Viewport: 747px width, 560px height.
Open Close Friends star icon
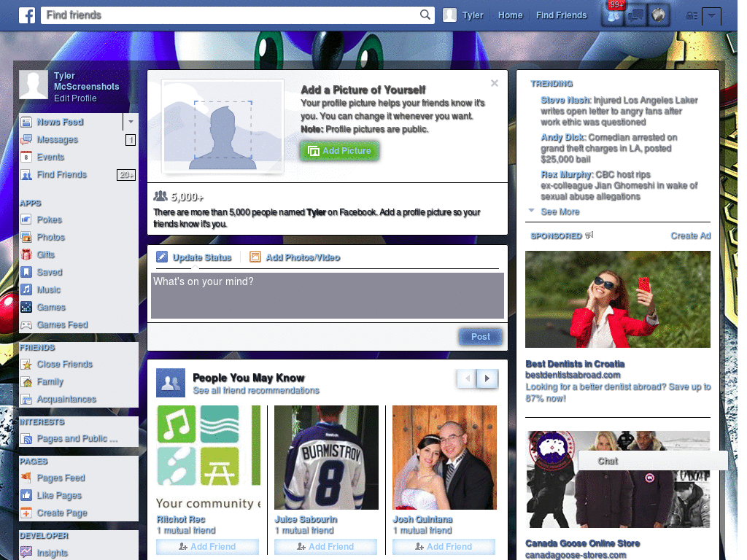click(x=26, y=365)
